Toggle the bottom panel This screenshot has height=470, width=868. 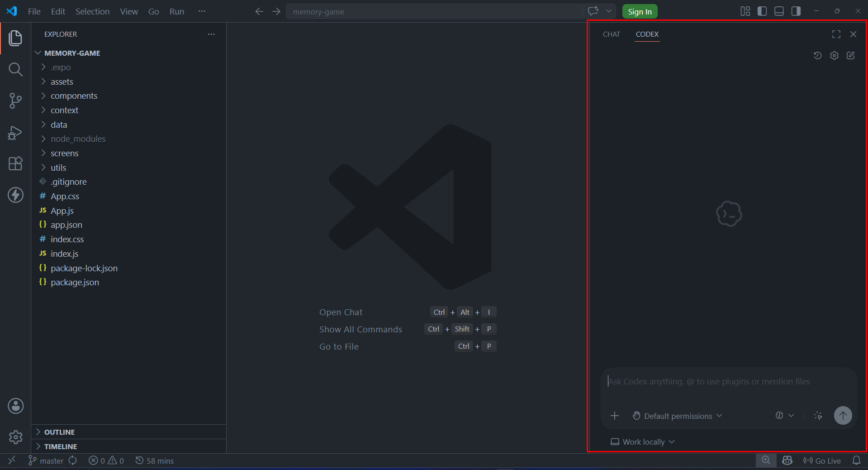point(779,11)
